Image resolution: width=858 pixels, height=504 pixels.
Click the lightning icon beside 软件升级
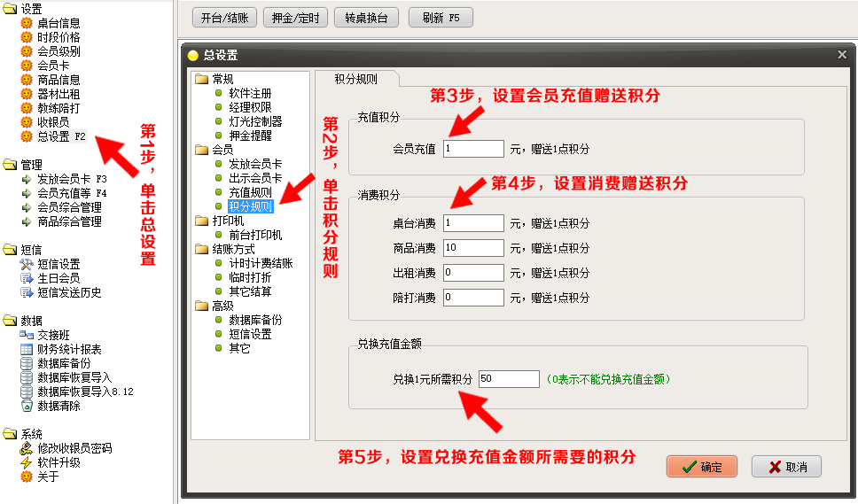pyautogui.click(x=27, y=463)
